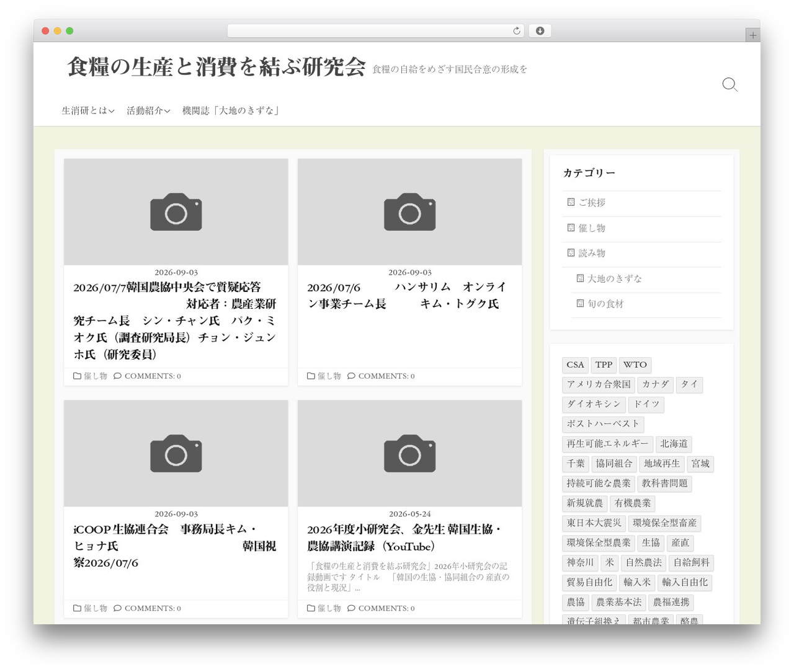Click the icon beside 読み物 category
This screenshot has width=794, height=672.
[x=571, y=253]
